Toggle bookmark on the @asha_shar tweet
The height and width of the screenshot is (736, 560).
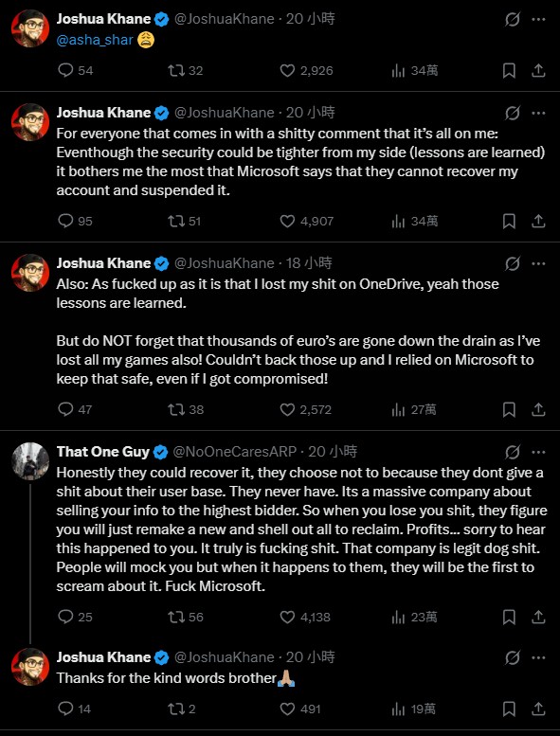pos(509,71)
